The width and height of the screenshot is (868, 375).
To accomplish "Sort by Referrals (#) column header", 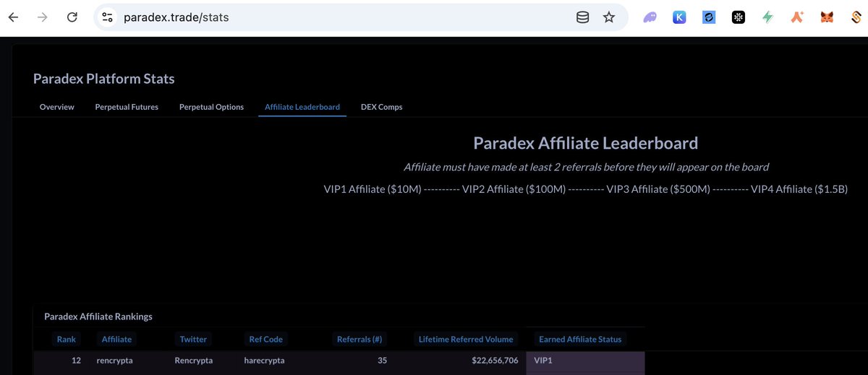I will 359,339.
